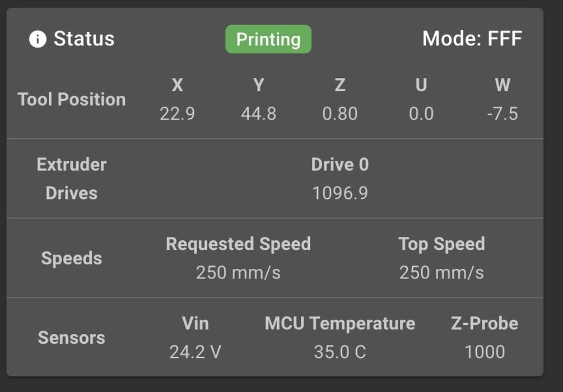The height and width of the screenshot is (392, 563).
Task: Click the Drive 0 extruder label
Action: click(339, 165)
